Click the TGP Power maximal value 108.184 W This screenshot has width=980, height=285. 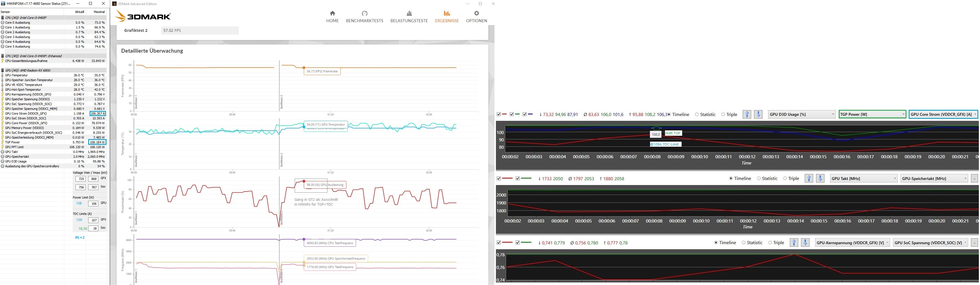click(x=97, y=142)
